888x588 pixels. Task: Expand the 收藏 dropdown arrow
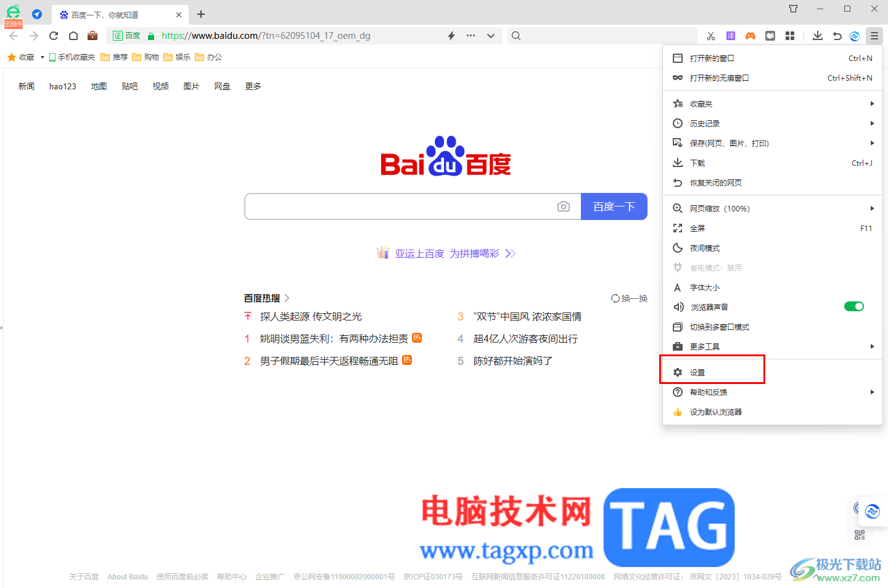tap(42, 57)
